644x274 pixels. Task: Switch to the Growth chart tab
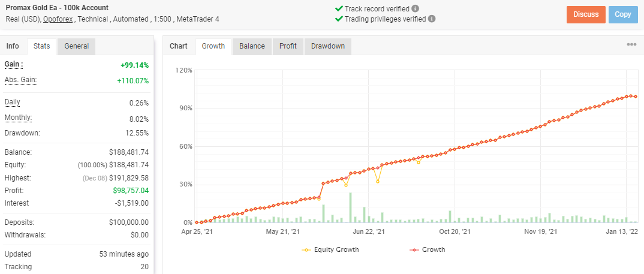click(213, 46)
